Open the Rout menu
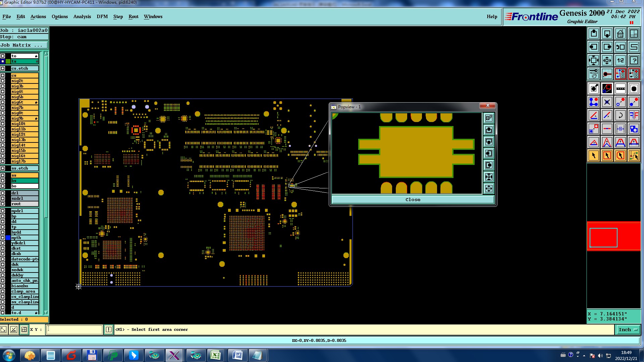644x362 pixels. [133, 16]
